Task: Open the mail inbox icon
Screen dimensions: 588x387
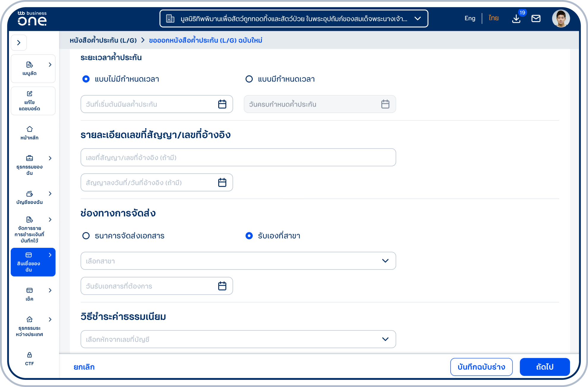Action: click(536, 19)
